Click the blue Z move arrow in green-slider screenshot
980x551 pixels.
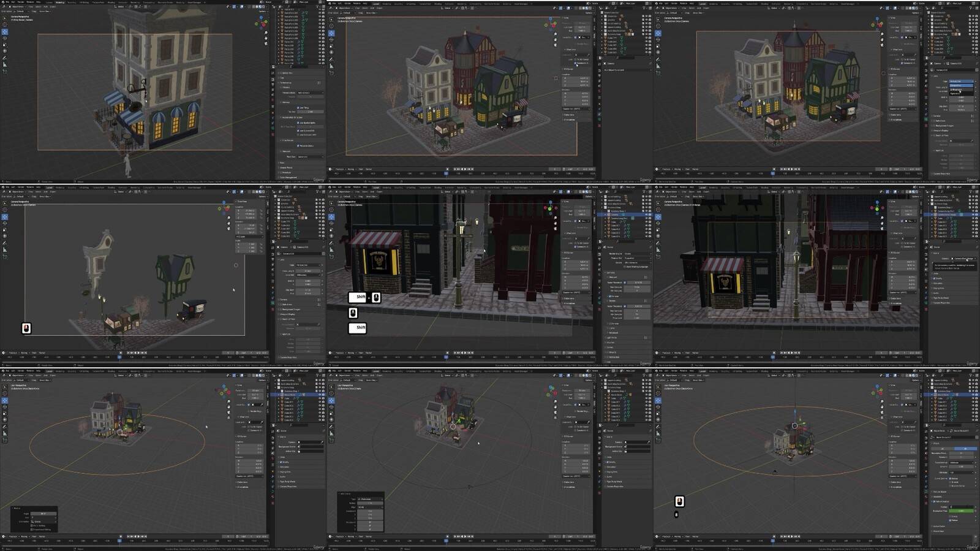click(x=795, y=411)
